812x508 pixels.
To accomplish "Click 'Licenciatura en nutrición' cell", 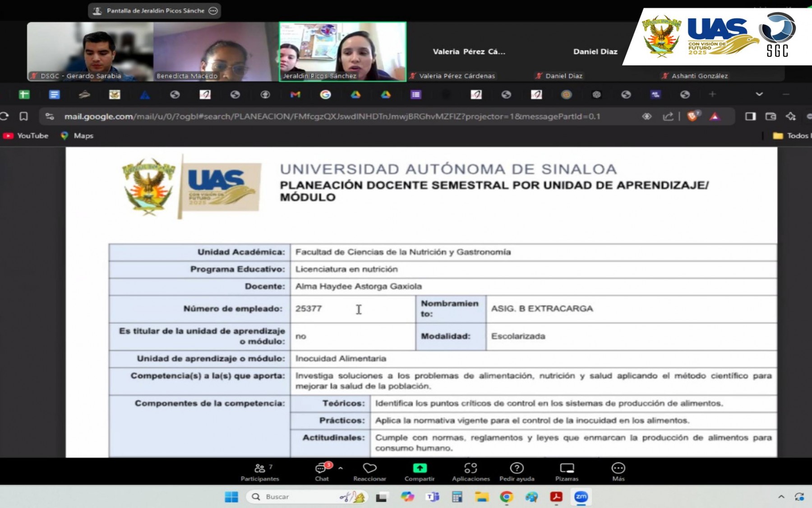I will [x=533, y=269].
